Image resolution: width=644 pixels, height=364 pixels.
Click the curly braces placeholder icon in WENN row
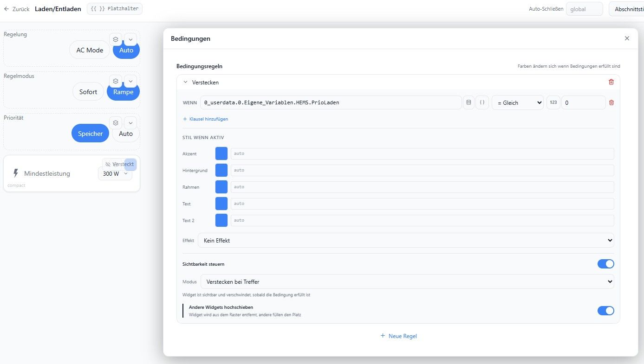coord(482,102)
